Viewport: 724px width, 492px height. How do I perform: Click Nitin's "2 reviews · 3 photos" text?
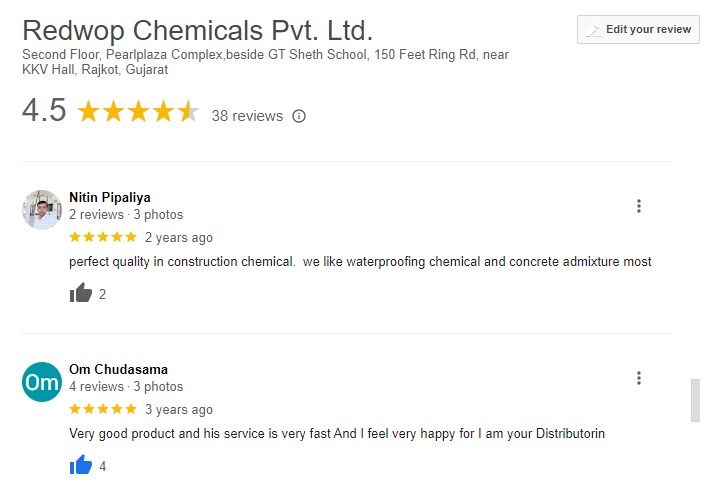[126, 215]
